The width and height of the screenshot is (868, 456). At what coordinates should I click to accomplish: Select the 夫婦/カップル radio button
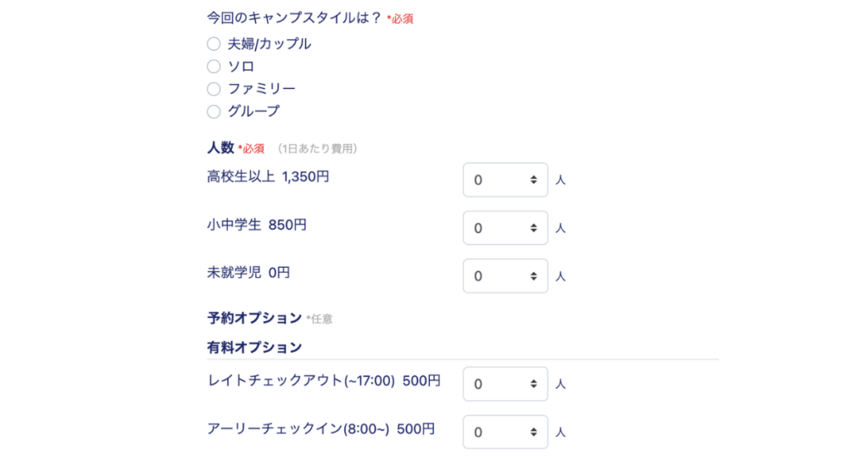[x=214, y=44]
